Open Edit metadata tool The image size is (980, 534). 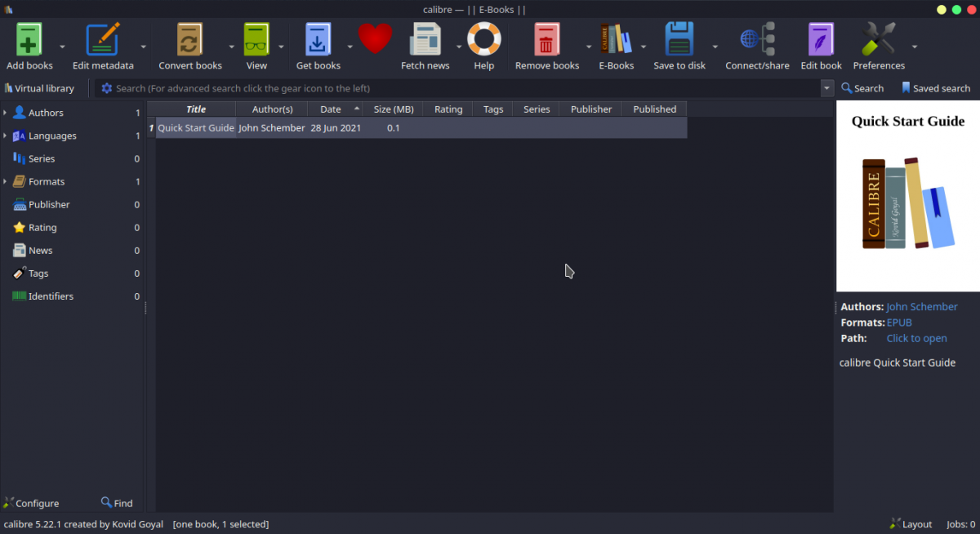pyautogui.click(x=103, y=39)
